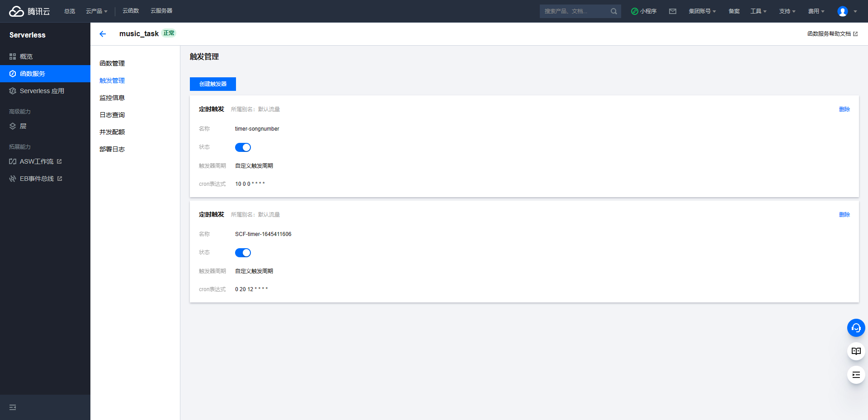The image size is (868, 420).
Task: Click the external link icon beside 函数服务帮助文档
Action: 855,34
